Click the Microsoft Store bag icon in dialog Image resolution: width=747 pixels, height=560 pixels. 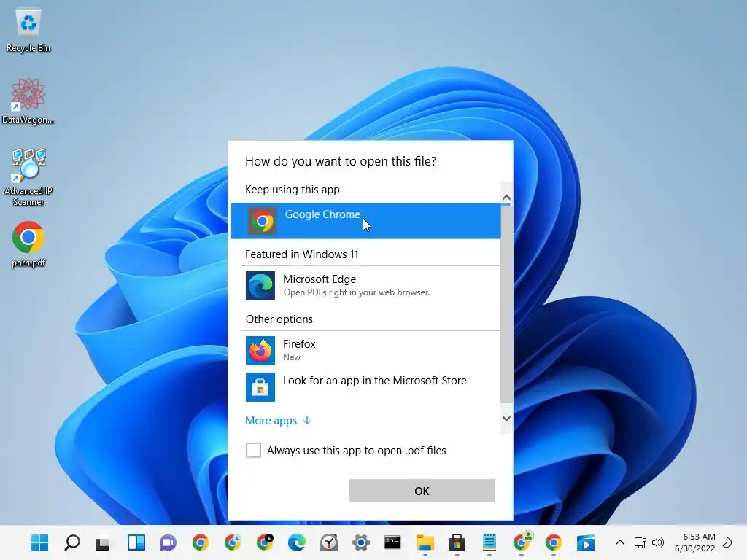[260, 387]
